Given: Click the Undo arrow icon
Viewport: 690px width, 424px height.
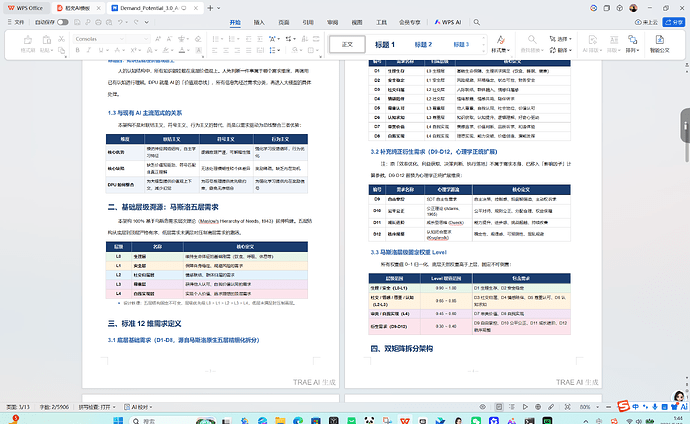Looking at the screenshot, I should click(121, 22).
